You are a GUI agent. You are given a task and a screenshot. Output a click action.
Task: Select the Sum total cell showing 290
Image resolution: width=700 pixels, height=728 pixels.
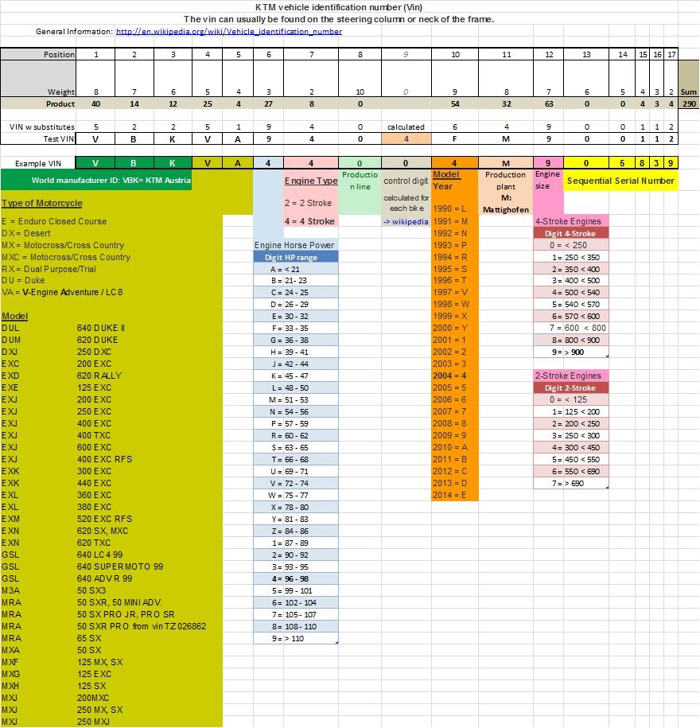pos(688,104)
